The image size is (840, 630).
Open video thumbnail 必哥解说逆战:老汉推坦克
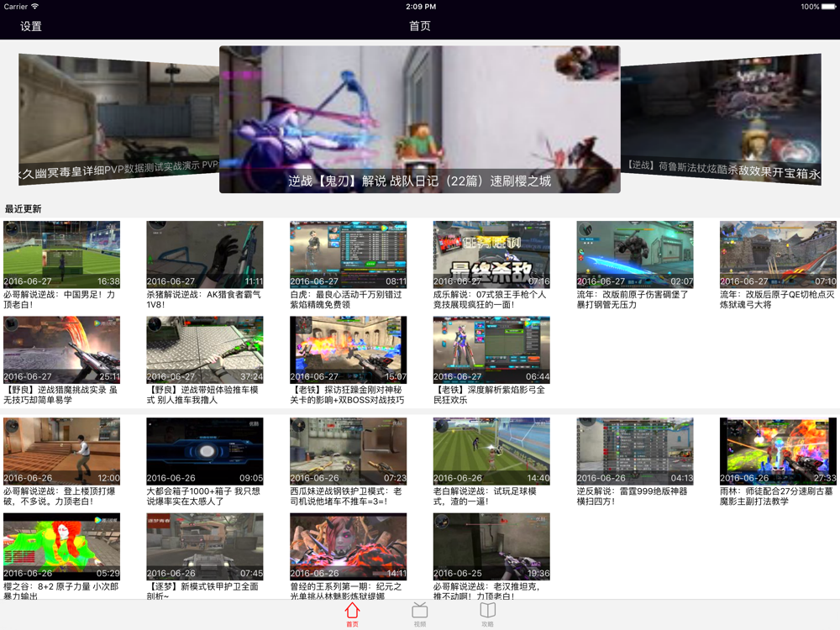(491, 547)
